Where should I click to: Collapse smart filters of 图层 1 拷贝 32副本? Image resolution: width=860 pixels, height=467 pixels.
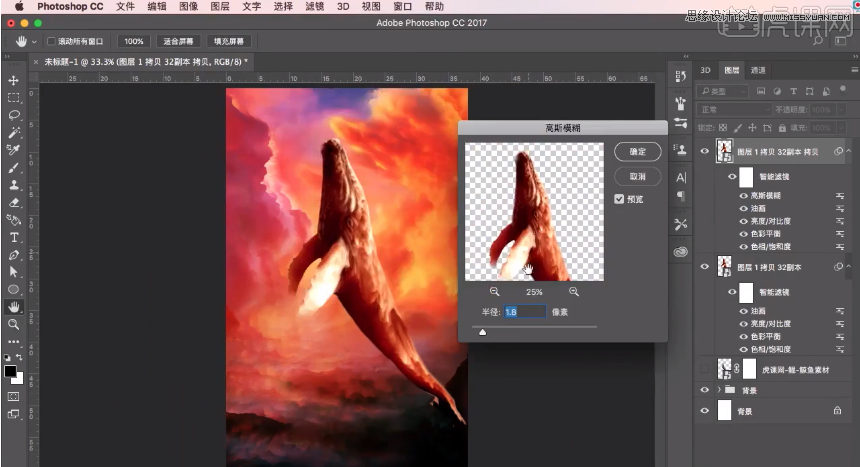click(848, 267)
